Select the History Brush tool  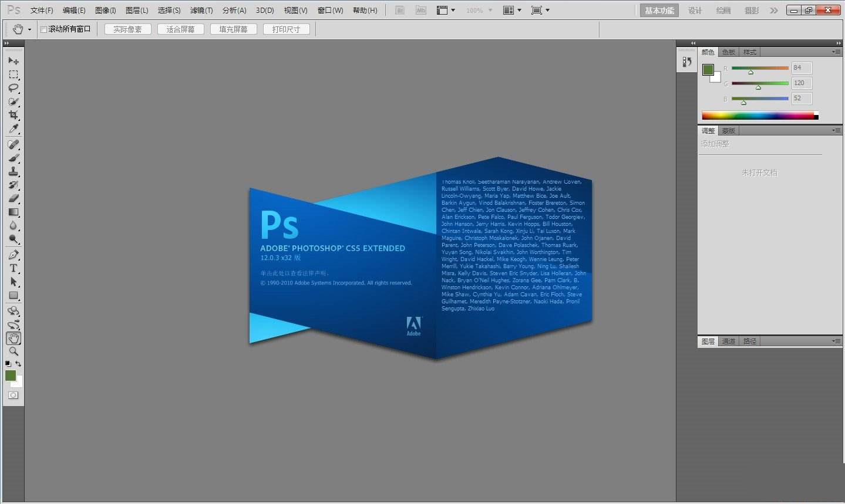[x=14, y=185]
